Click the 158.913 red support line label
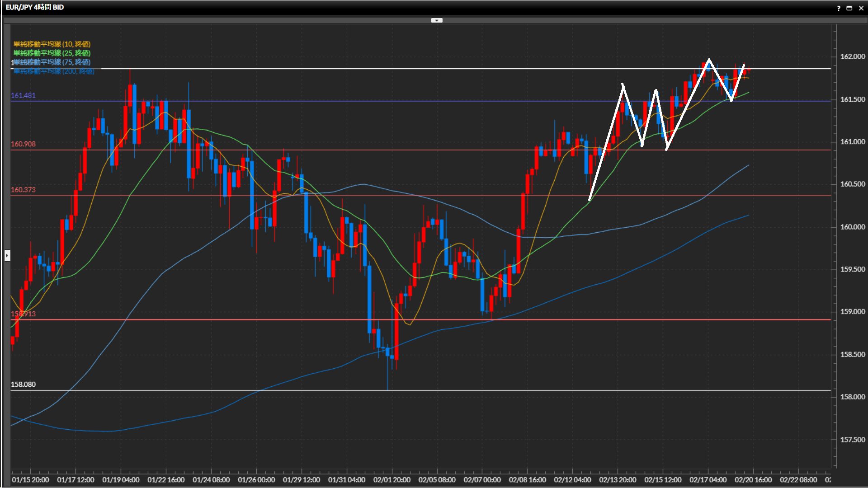The height and width of the screenshot is (488, 868). pos(23,314)
